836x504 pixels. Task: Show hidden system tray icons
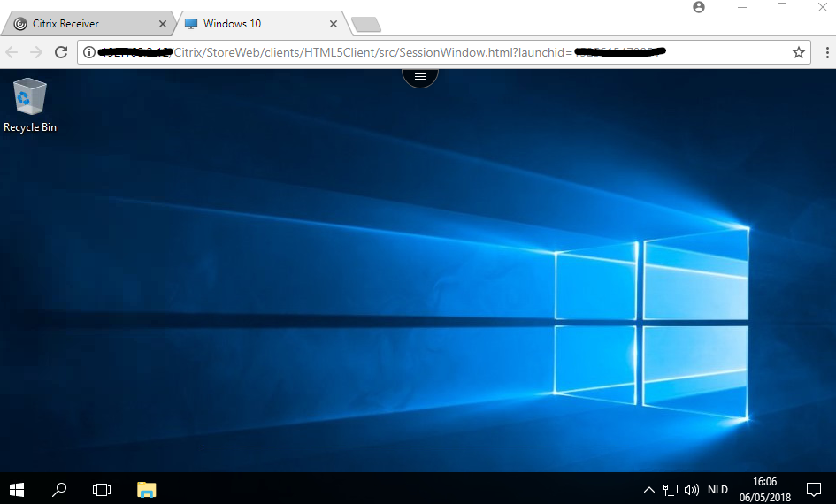(648, 489)
